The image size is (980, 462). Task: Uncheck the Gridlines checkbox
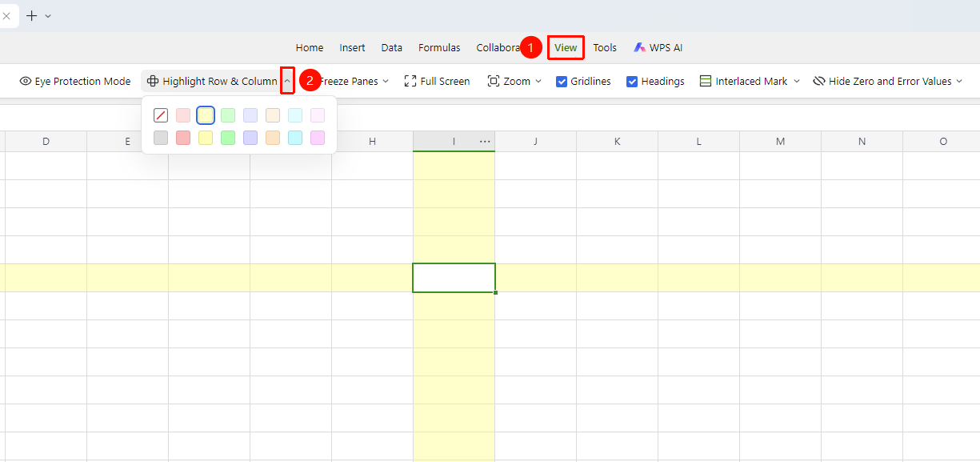click(562, 81)
